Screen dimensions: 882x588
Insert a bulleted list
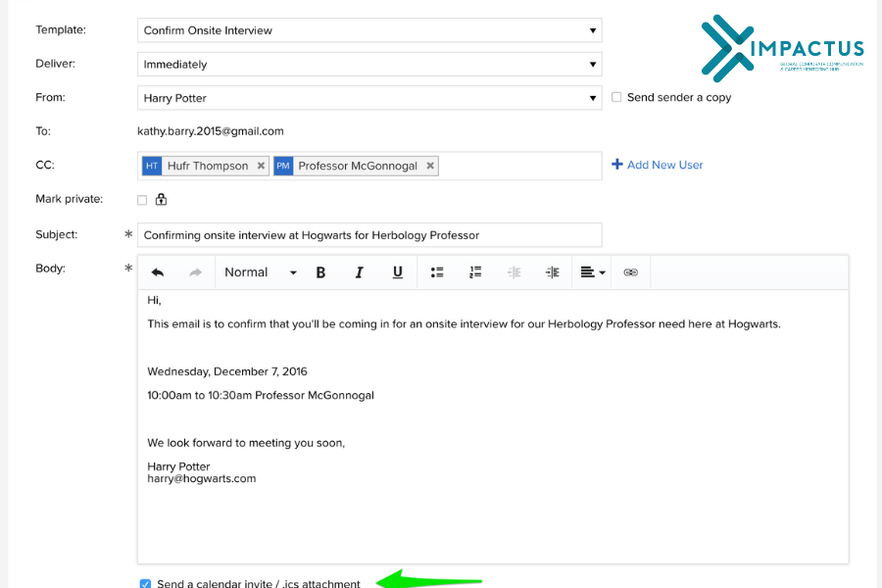point(437,272)
